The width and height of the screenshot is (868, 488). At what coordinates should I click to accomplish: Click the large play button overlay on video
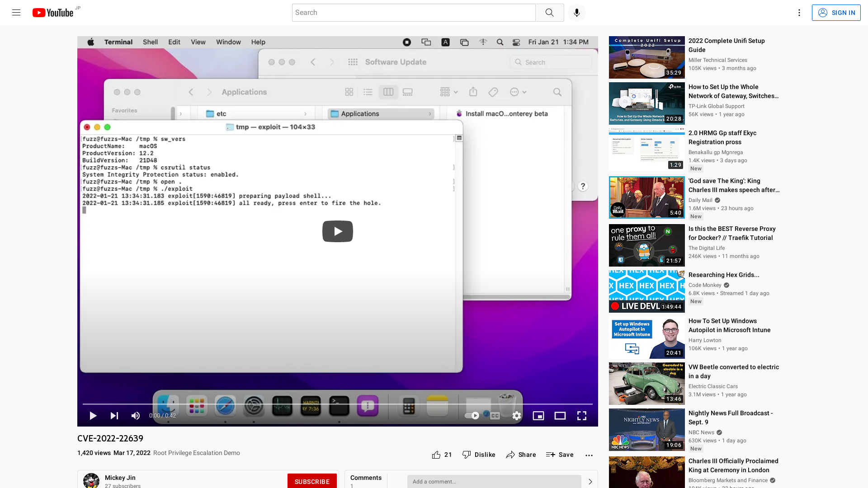pos(337,231)
